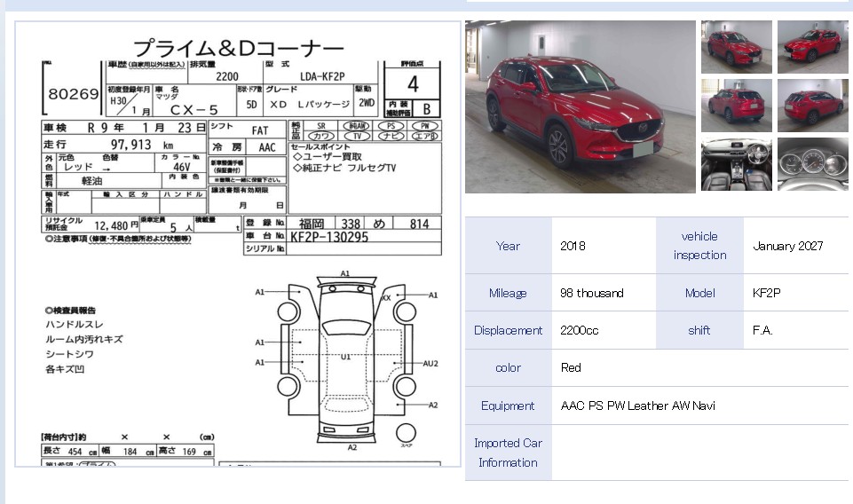This screenshot has width=853, height=504.
Task: Click the displacement value 2200cc
Action: 579,331
